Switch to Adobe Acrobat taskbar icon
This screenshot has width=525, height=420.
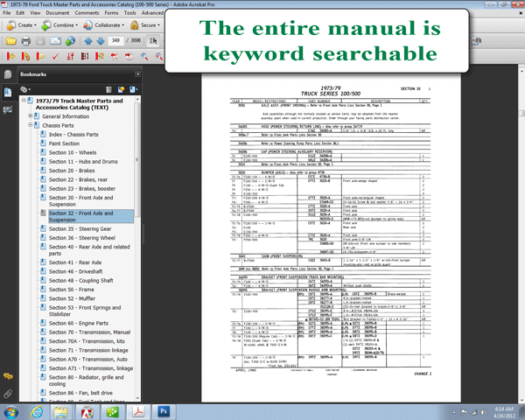(138, 411)
